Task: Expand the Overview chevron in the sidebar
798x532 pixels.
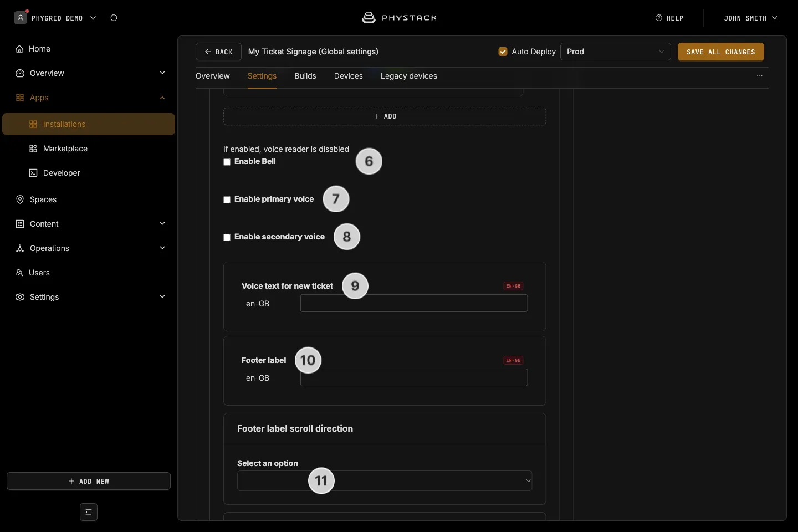Action: click(162, 73)
